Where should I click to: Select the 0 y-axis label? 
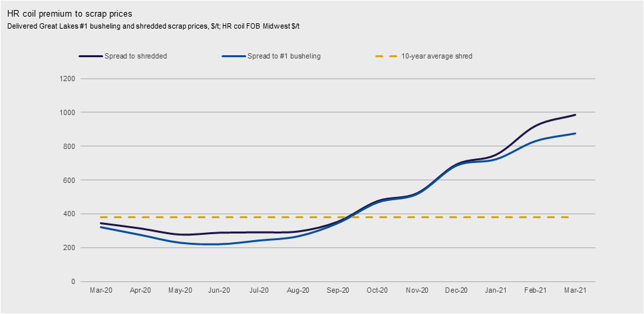click(x=73, y=282)
